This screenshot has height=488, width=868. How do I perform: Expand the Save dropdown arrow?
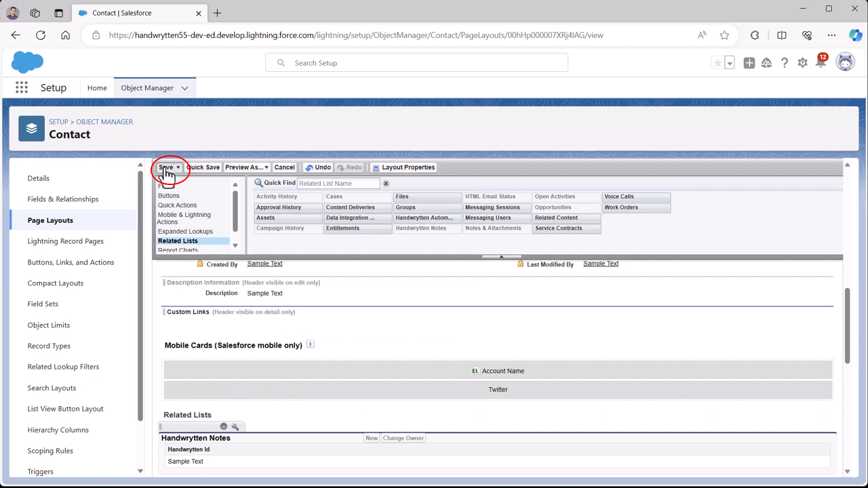pos(178,167)
